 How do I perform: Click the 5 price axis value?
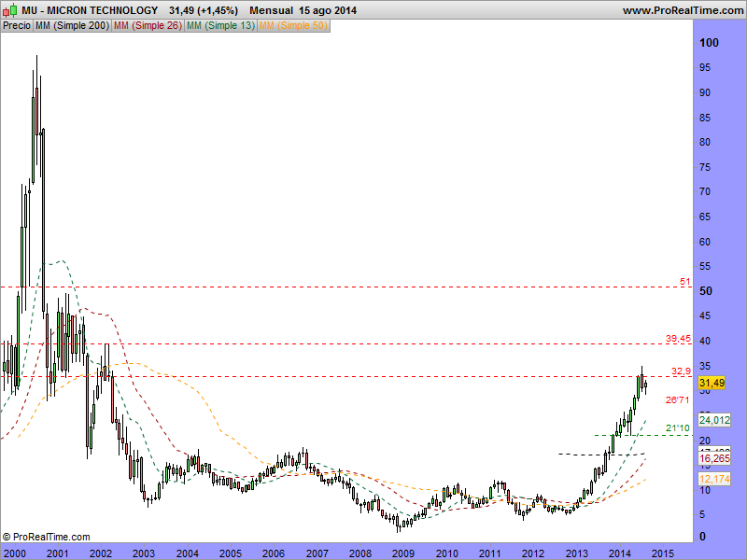click(x=702, y=514)
